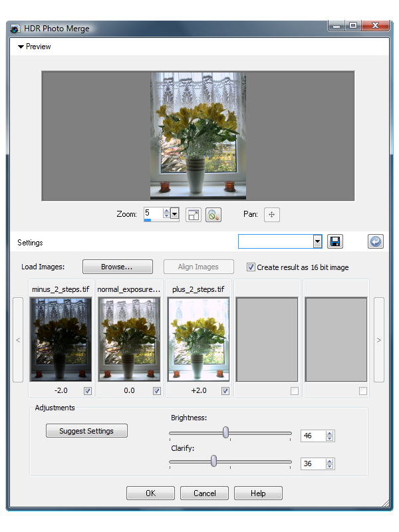Click the OK button
The height and width of the screenshot is (532, 399).
click(x=151, y=493)
